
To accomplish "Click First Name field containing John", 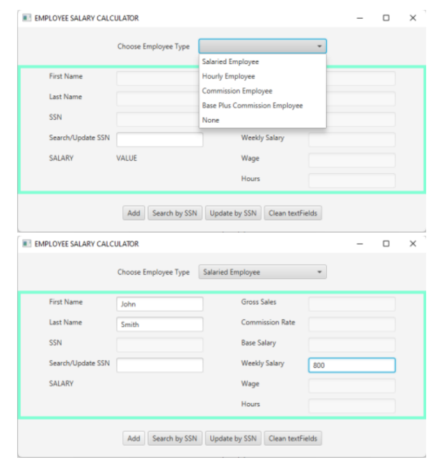I will pos(160,304).
